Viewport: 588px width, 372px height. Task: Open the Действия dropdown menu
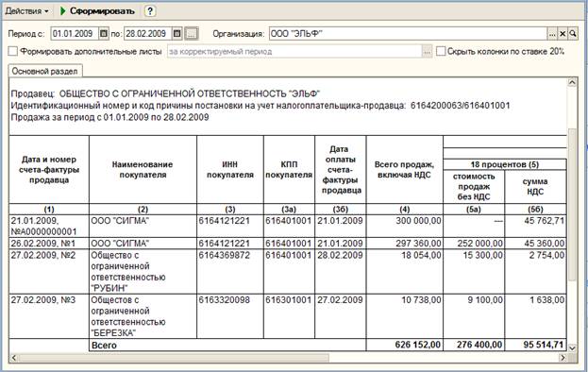(26, 11)
